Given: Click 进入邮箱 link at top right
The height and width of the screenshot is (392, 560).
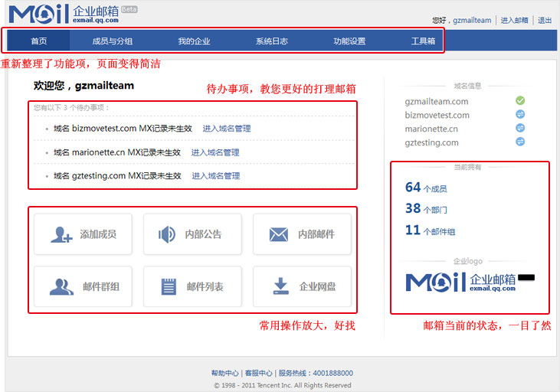Looking at the screenshot, I should (514, 21).
